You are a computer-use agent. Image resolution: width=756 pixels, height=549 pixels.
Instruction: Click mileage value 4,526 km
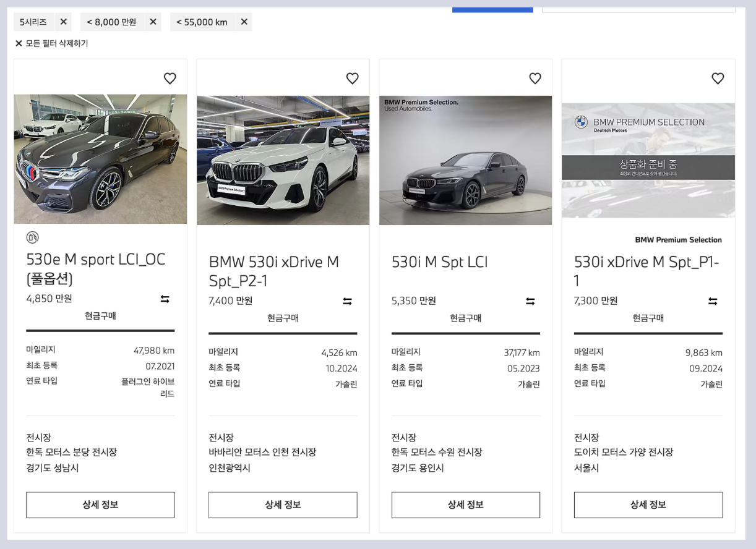339,353
